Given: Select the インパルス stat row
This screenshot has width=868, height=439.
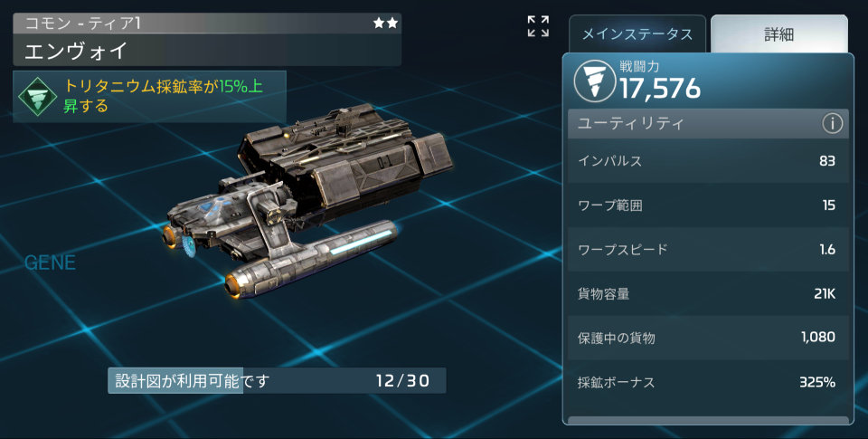Looking at the screenshot, I should 708,161.
